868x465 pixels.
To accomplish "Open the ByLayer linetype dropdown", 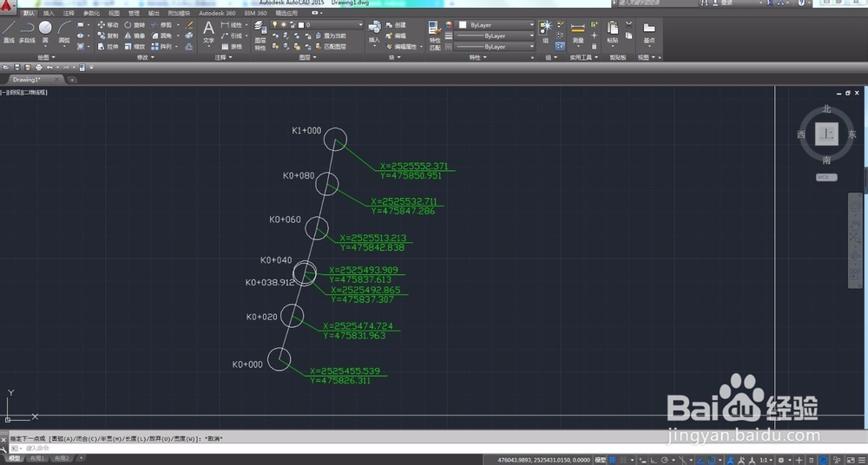I will [x=495, y=47].
